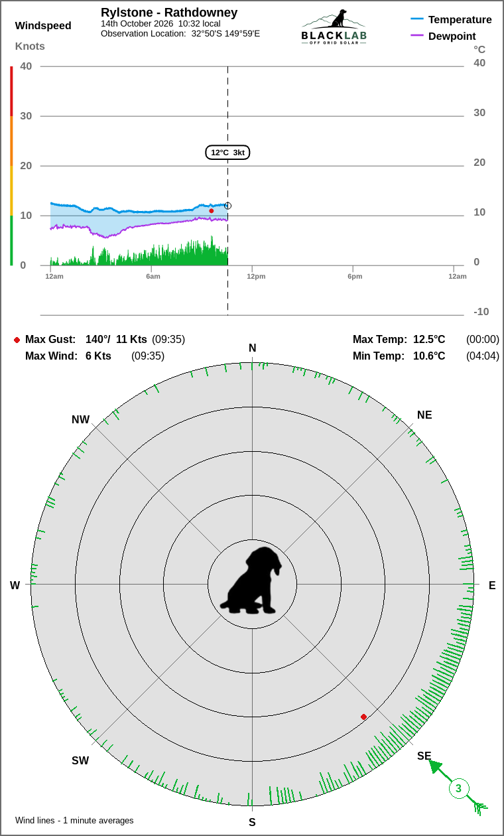Click the SE compass label

tap(424, 756)
